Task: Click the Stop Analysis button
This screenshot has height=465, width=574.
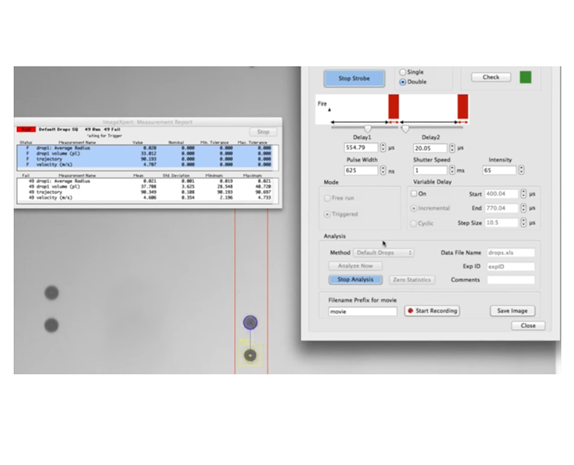Action: coord(355,280)
